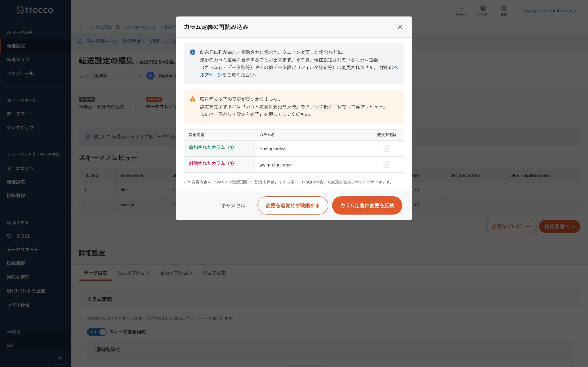Open the ヘルプページ link
Image resolution: width=588 pixels, height=367 pixels.
pos(211,75)
